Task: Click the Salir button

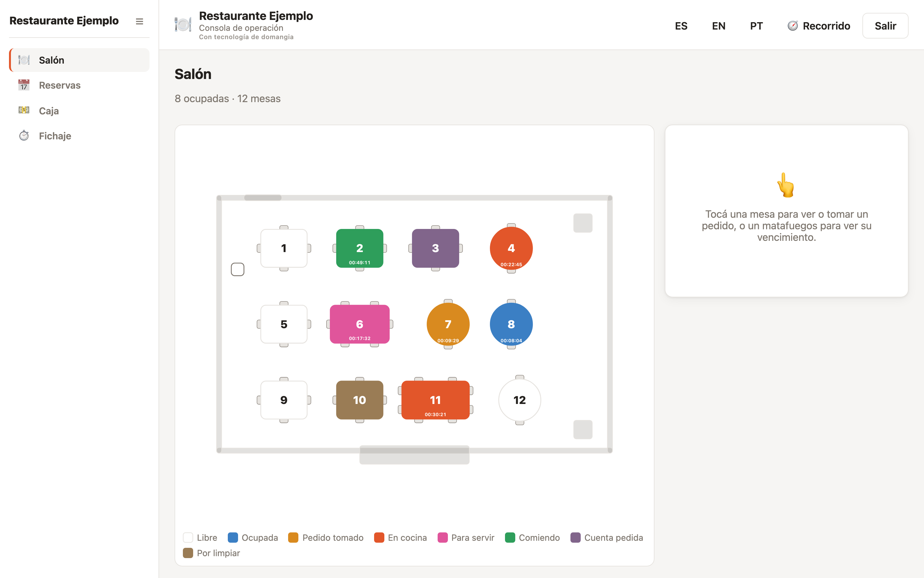Action: [885, 26]
